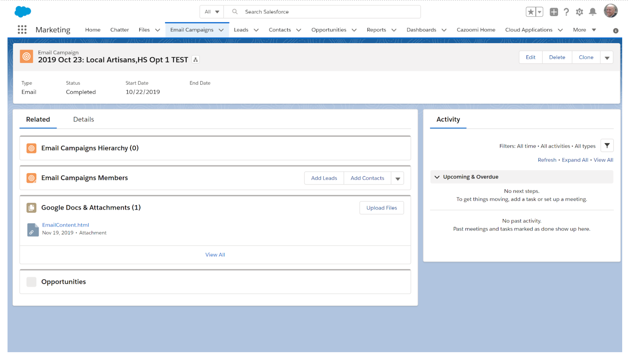
Task: Open Campaign Members actions dropdown
Action: coord(398,178)
